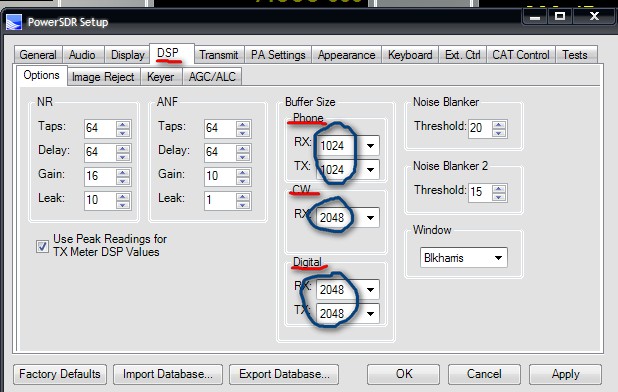Image resolution: width=618 pixels, height=392 pixels.
Task: Decrease the NR Gain spinner value
Action: [x=123, y=181]
